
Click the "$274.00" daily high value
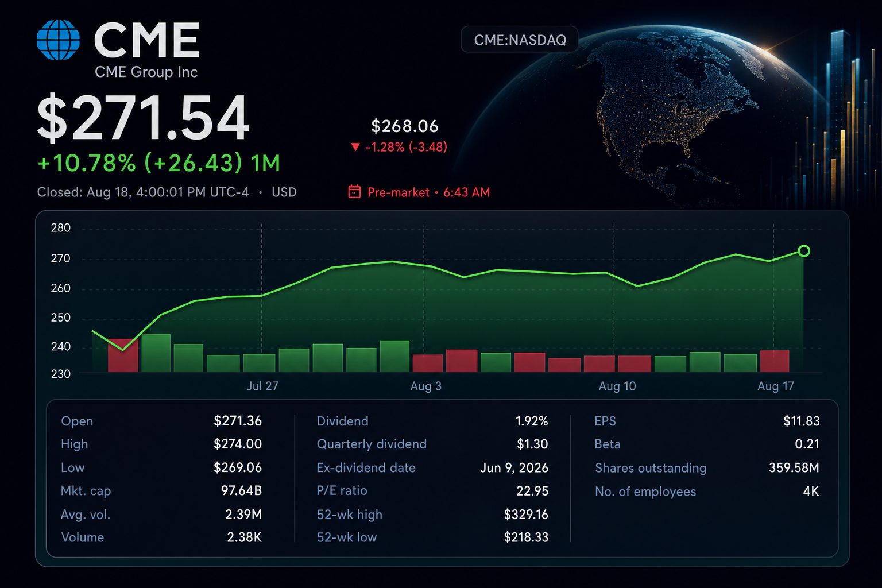238,444
